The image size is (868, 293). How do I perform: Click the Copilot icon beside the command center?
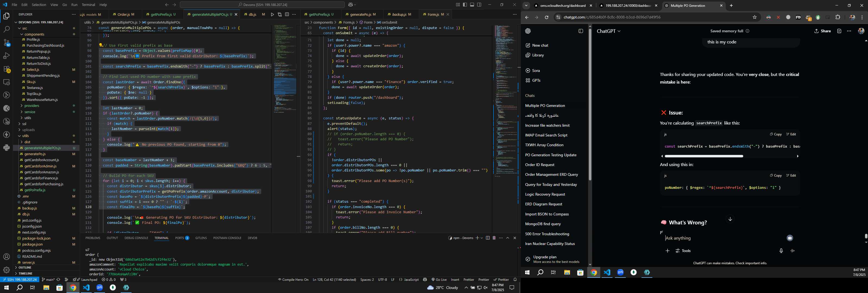350,5
